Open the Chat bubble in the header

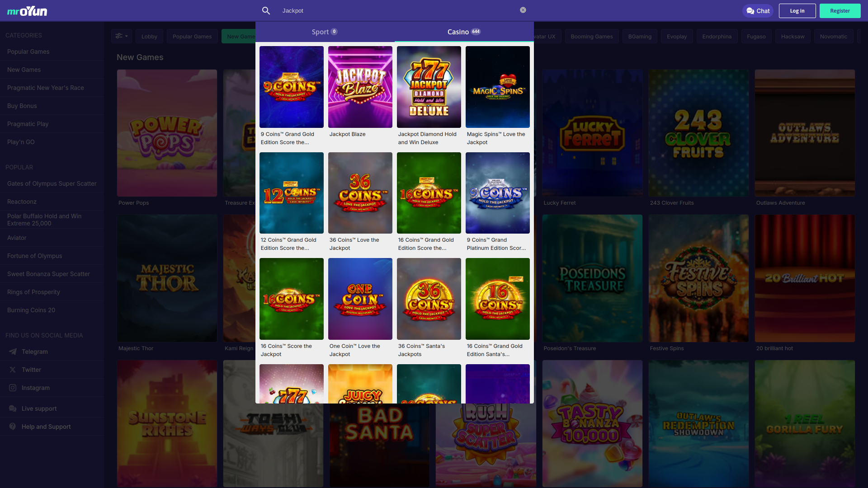point(758,10)
